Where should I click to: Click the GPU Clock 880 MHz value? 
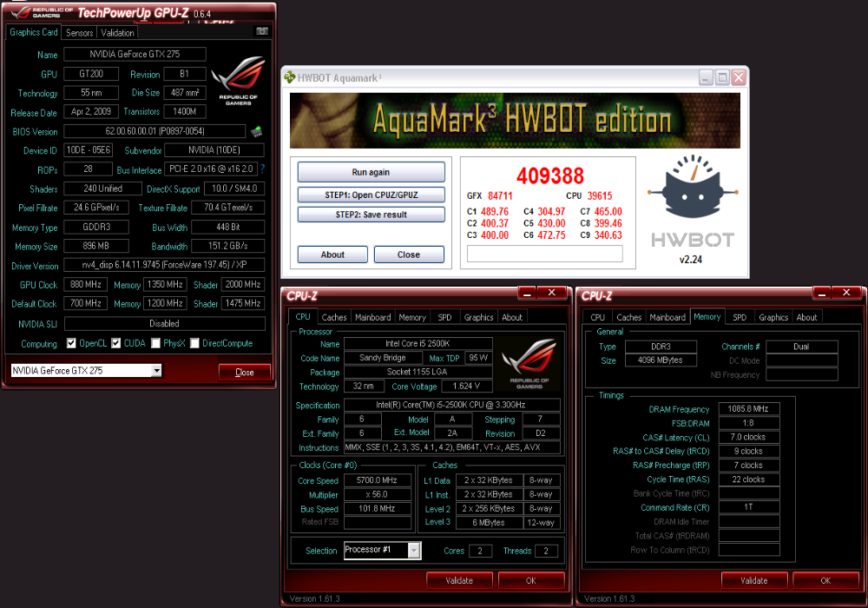coord(86,285)
